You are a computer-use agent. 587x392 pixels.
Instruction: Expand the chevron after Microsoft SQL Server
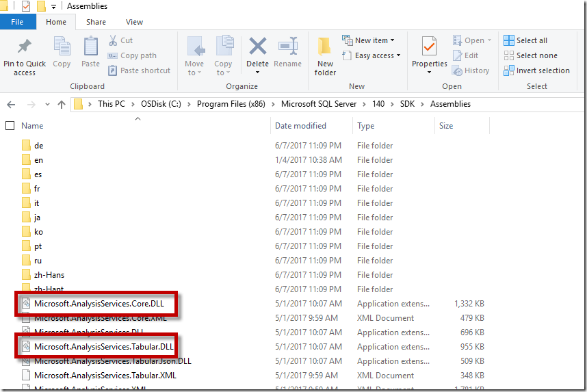364,105
